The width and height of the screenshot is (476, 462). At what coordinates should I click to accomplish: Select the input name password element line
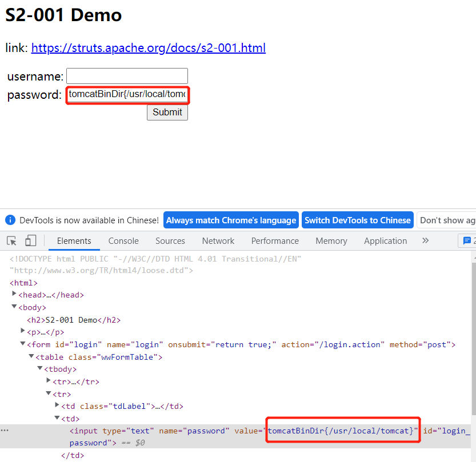[235, 436]
